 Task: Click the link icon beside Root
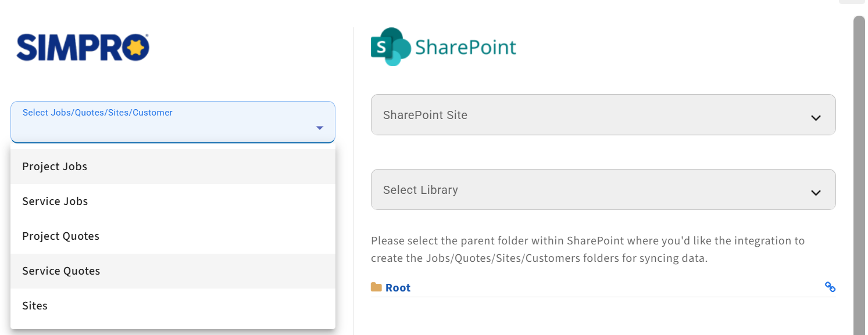pyautogui.click(x=830, y=287)
